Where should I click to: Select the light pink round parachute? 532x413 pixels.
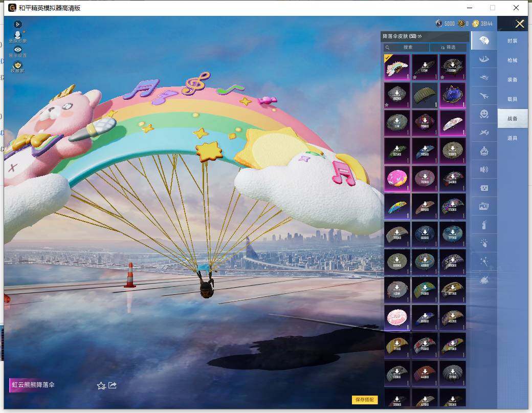pos(397,318)
